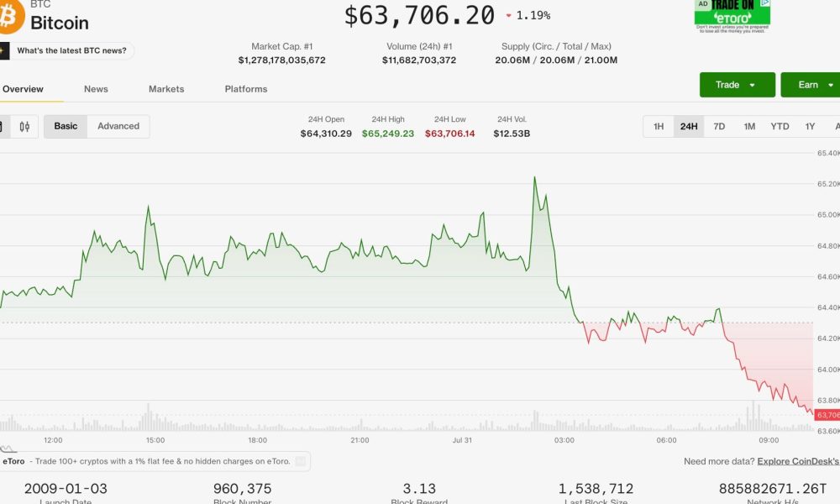840x504 pixels.
Task: Click the 06:00 time axis label
Action: pos(666,440)
